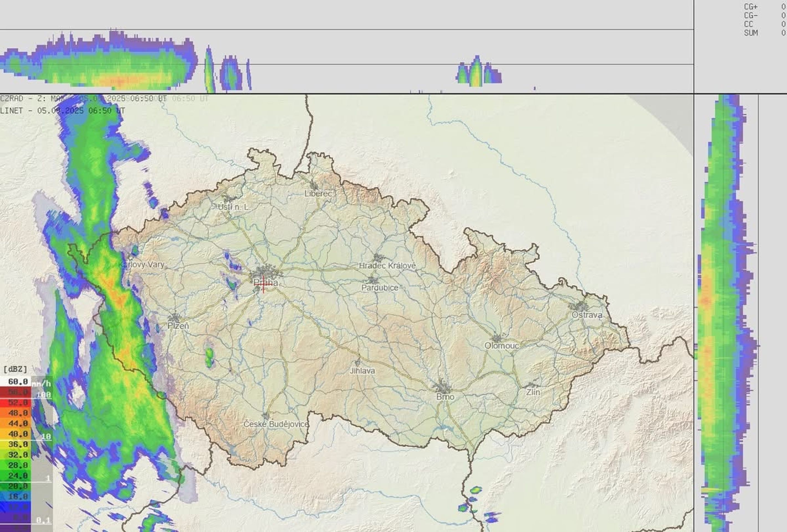The width and height of the screenshot is (787, 532).
Task: Click the České Budějovice city marker
Action: pos(265,416)
